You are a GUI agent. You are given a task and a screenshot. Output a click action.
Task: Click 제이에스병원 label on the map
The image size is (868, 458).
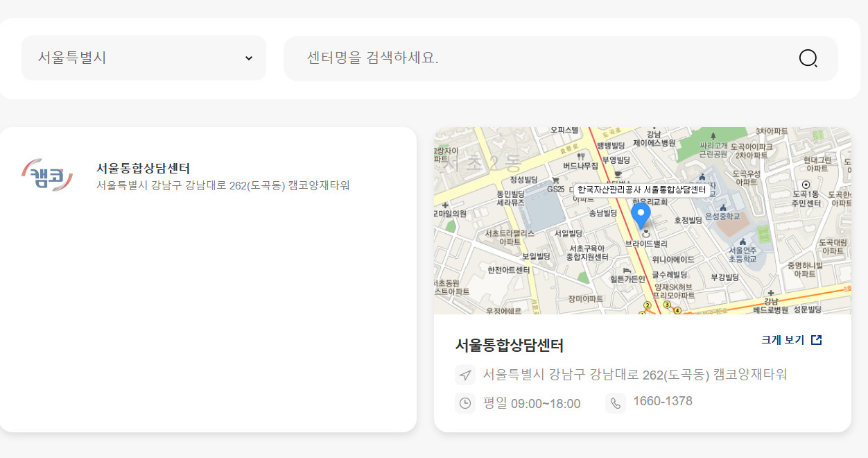click(x=654, y=143)
